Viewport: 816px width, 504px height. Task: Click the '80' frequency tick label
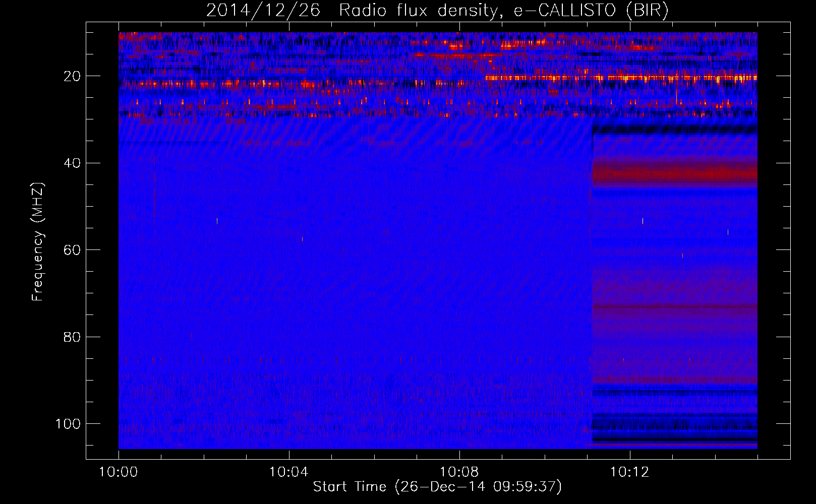pos(72,337)
